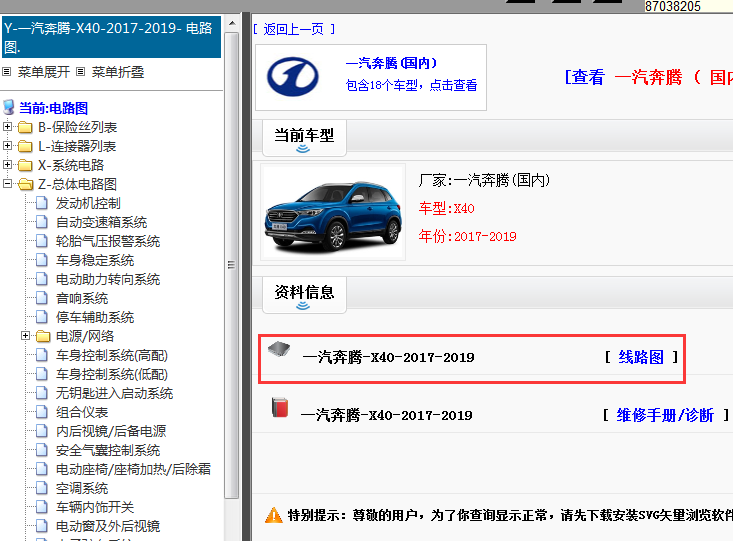Click the 返回上一页 link

pyautogui.click(x=294, y=29)
